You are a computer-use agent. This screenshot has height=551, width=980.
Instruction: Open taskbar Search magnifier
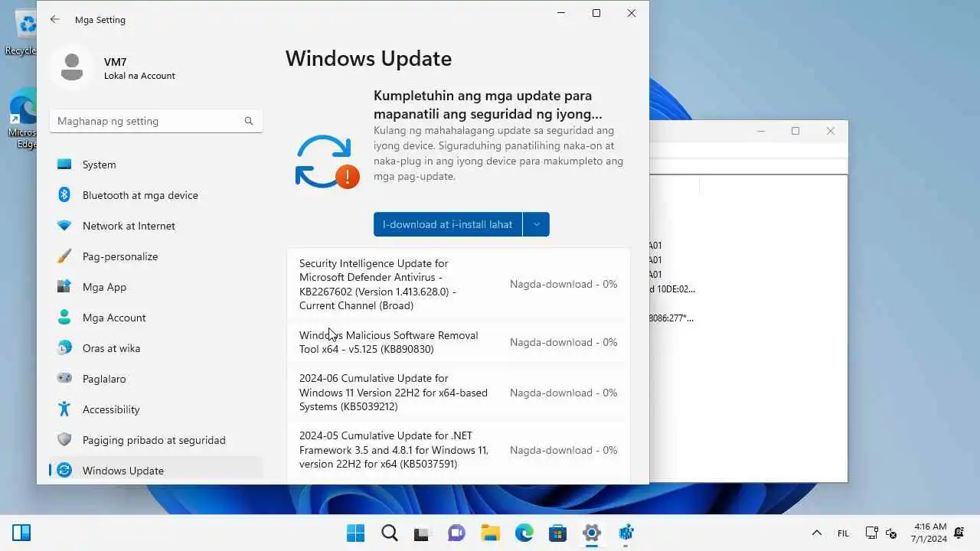(389, 533)
